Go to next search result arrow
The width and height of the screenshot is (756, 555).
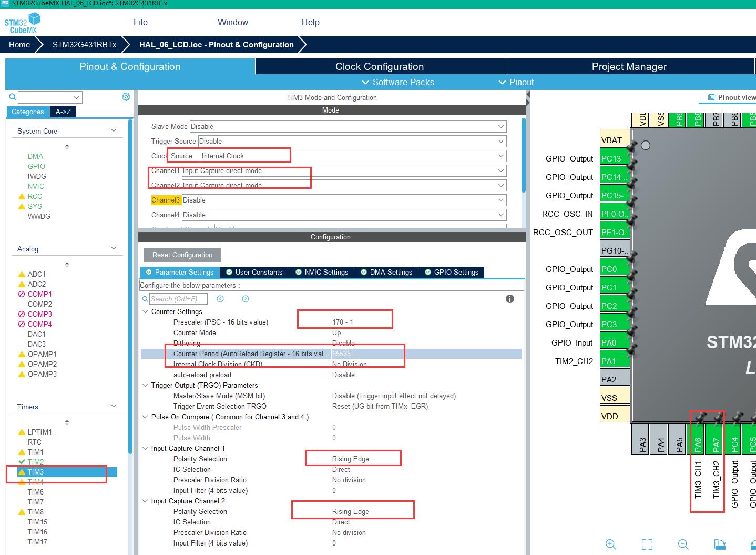246,299
